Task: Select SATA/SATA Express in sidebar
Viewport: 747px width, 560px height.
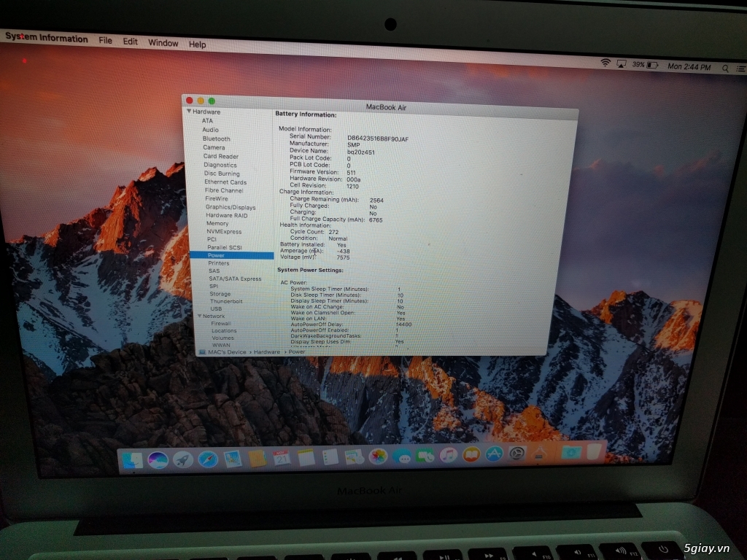Action: tap(235, 279)
